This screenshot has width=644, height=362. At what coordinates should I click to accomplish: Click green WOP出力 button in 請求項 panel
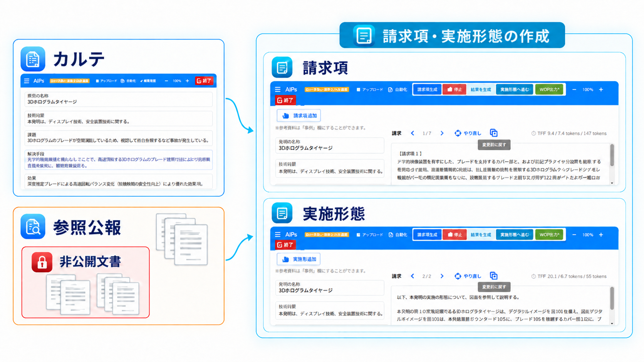(549, 89)
